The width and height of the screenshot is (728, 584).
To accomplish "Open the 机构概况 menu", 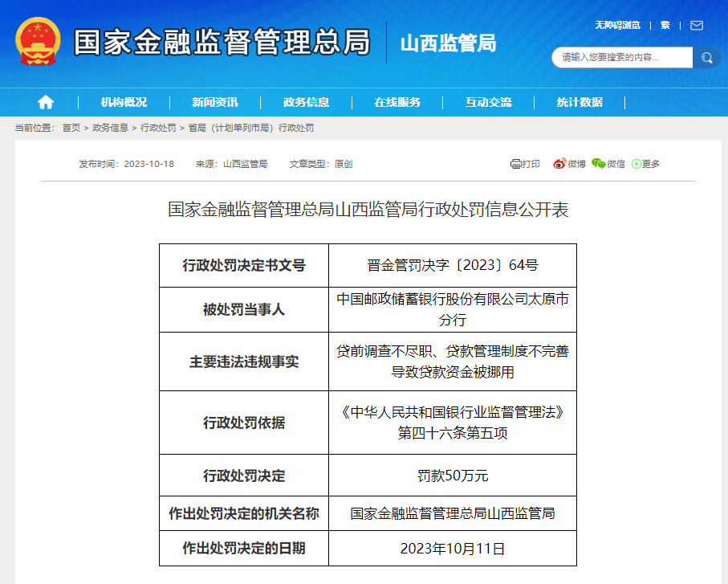I will click(124, 102).
